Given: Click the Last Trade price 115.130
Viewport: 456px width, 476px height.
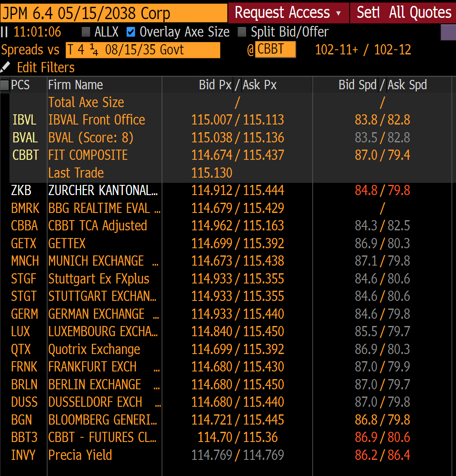Looking at the screenshot, I should click(212, 173).
